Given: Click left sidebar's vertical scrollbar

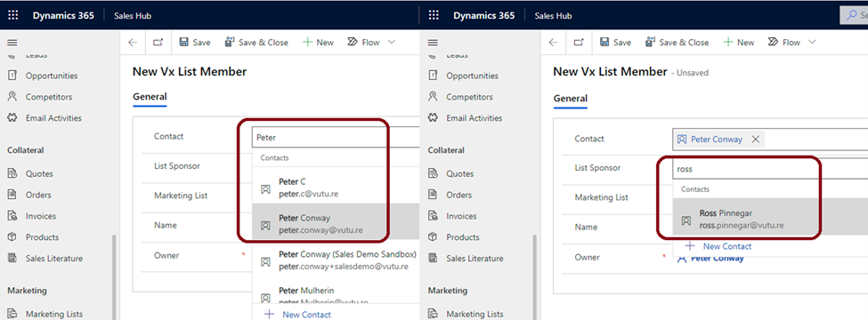Looking at the screenshot, I should coord(115,276).
